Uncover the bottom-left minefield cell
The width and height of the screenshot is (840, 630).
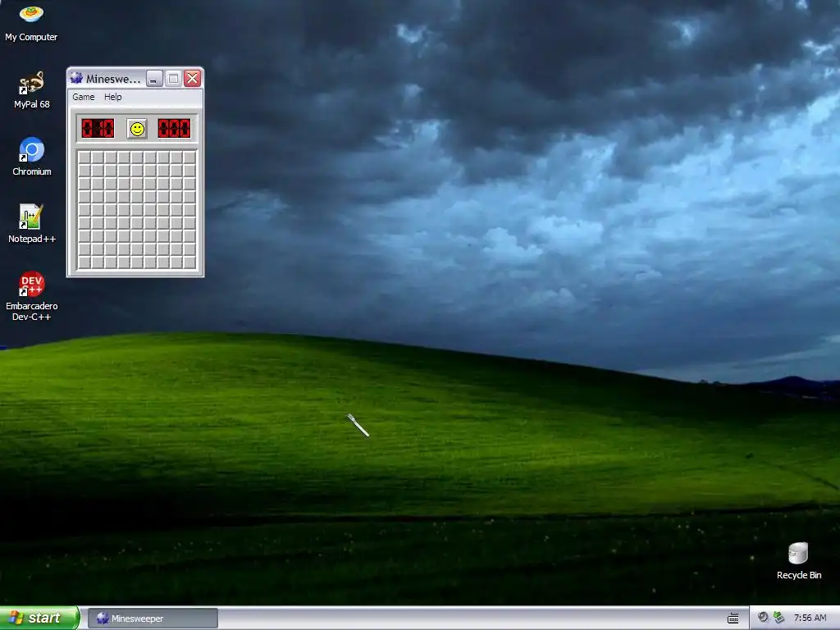click(84, 262)
